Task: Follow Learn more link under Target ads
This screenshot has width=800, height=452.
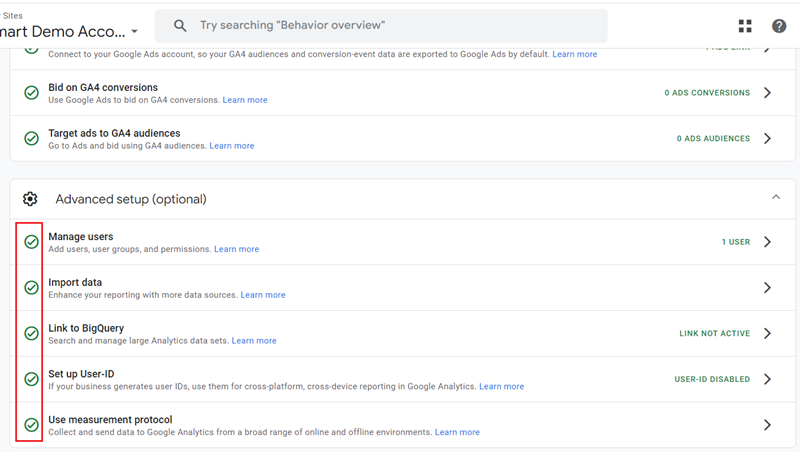Action: (232, 146)
